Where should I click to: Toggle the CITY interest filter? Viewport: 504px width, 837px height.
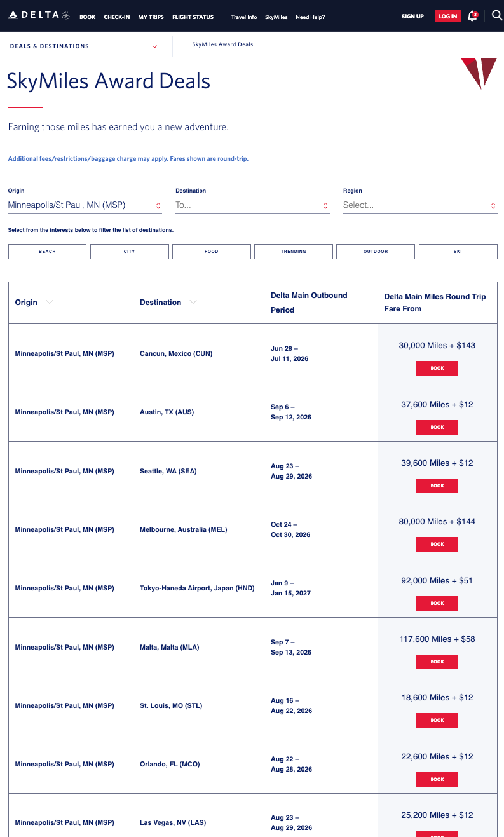(130, 252)
